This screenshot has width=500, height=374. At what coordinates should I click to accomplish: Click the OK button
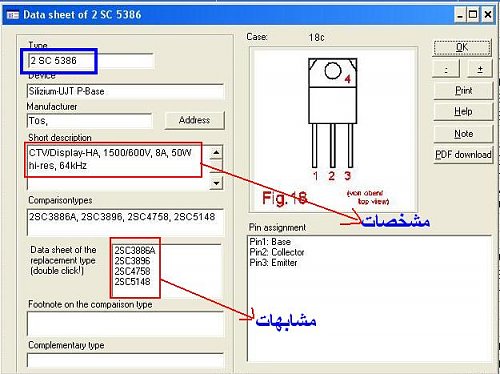(462, 48)
